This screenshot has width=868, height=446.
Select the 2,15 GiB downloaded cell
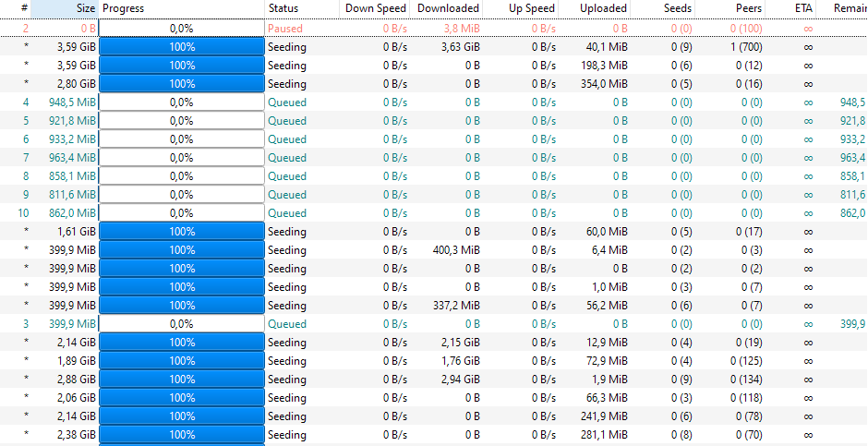pos(461,342)
